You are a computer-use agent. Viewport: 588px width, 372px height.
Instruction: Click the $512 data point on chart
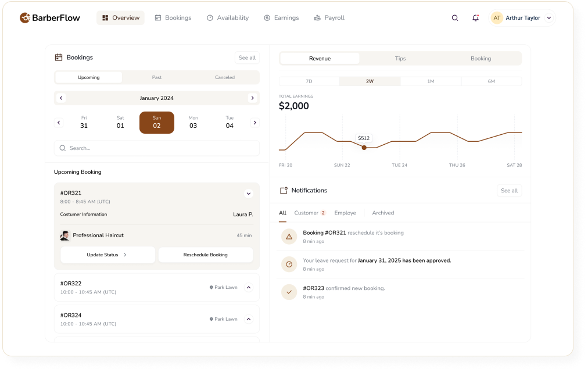(364, 148)
